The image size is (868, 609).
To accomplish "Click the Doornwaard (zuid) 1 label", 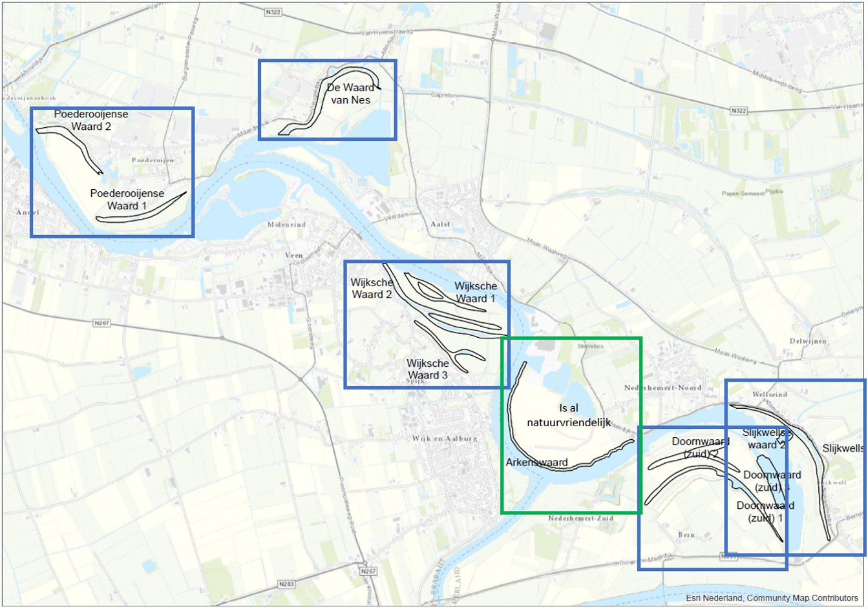I will [765, 511].
